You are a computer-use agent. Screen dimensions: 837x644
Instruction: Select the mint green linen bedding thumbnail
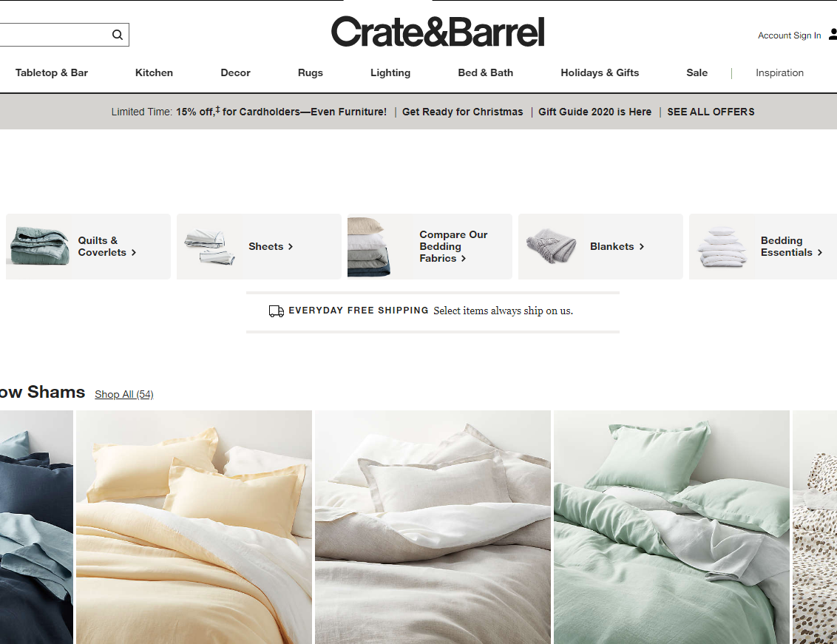point(671,527)
